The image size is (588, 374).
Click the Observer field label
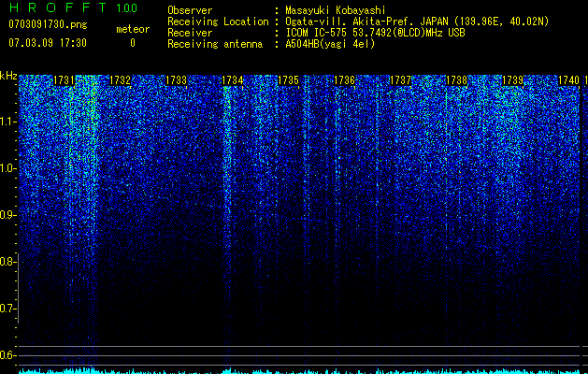[190, 10]
